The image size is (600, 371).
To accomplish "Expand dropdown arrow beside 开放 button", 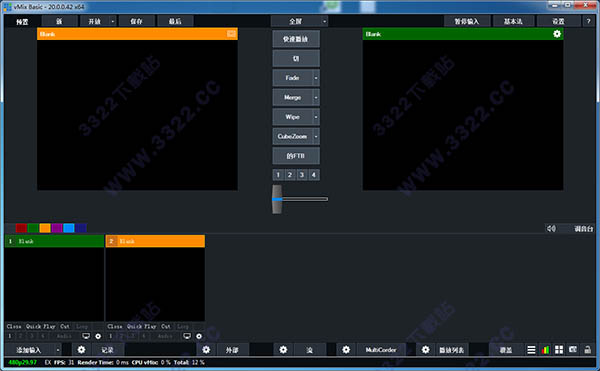I will tap(112, 21).
